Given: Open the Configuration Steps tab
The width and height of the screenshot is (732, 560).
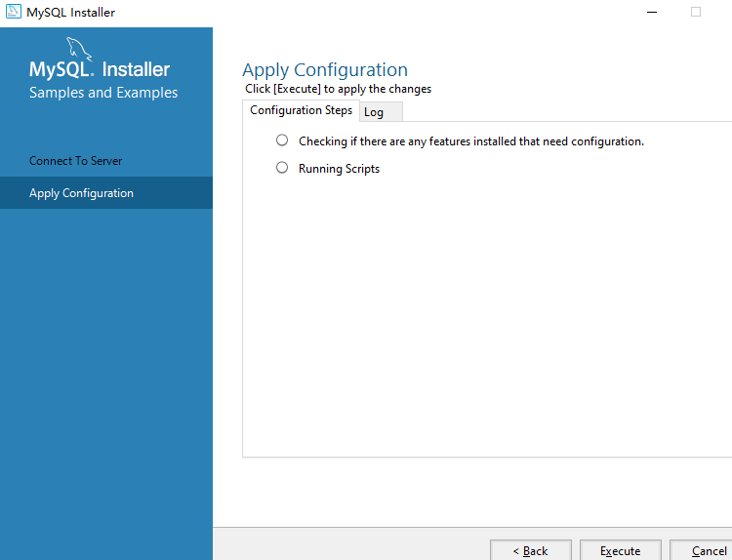Looking at the screenshot, I should (301, 110).
